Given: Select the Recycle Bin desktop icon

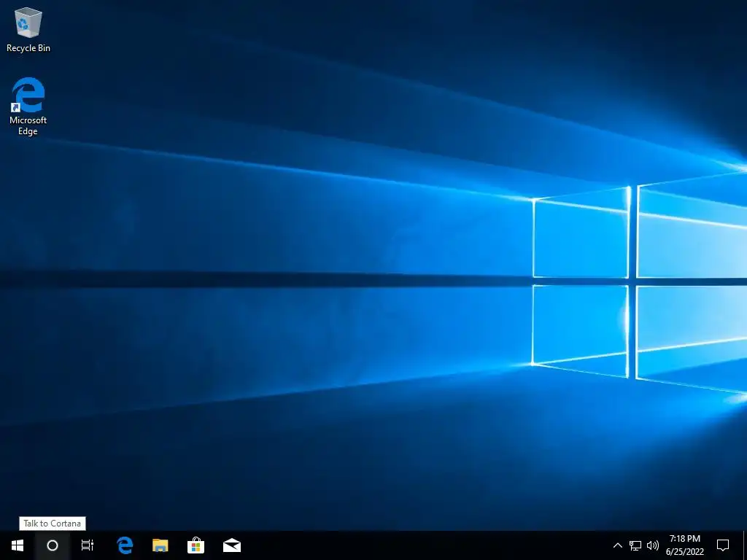Looking at the screenshot, I should tap(28, 29).
